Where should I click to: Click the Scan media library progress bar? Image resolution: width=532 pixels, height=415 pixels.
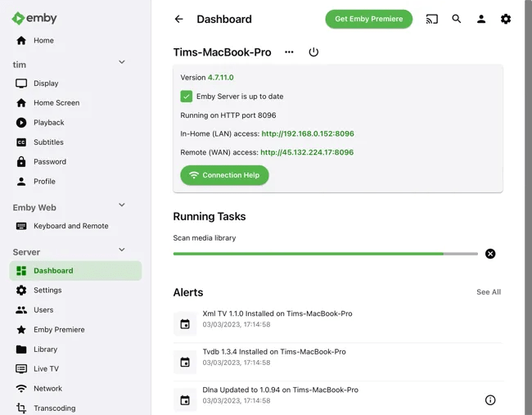(x=325, y=254)
